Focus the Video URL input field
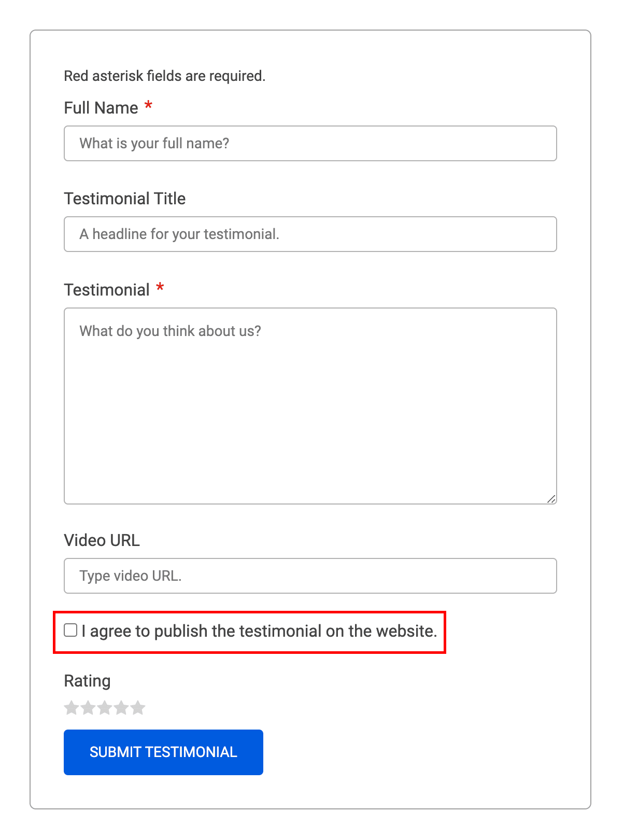Screen dimensions: 624x840 coord(310,576)
